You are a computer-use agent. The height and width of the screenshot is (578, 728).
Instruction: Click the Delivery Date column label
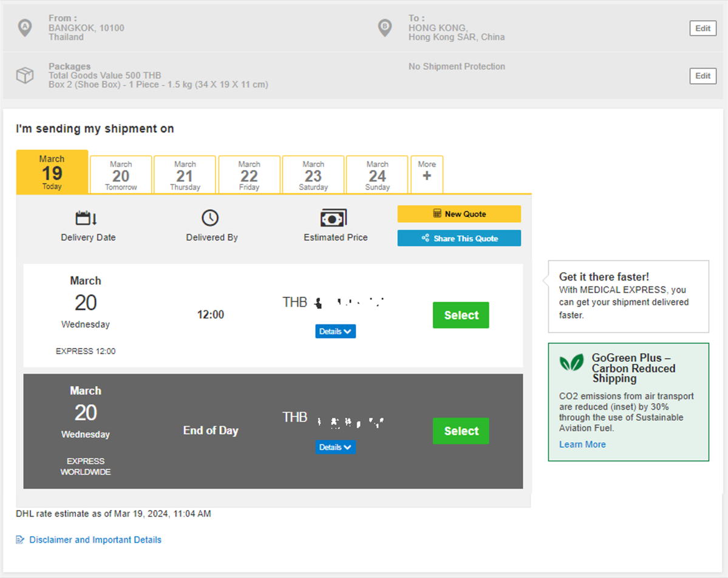(88, 237)
